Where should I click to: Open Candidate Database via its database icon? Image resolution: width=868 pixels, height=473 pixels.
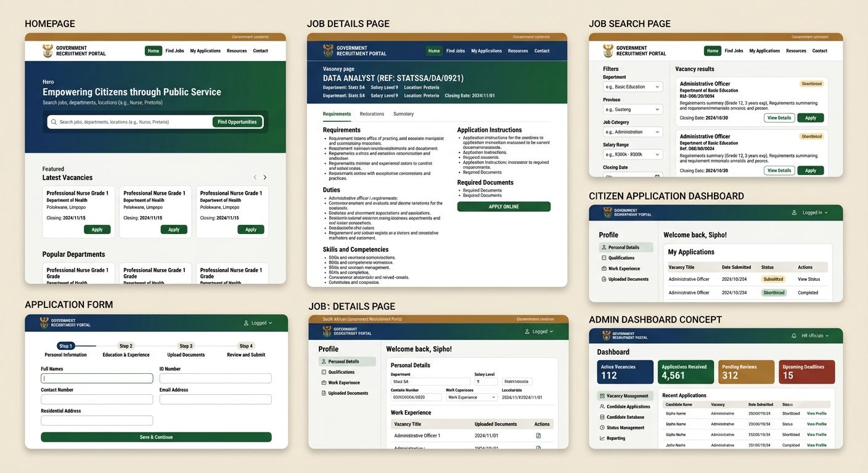click(602, 417)
